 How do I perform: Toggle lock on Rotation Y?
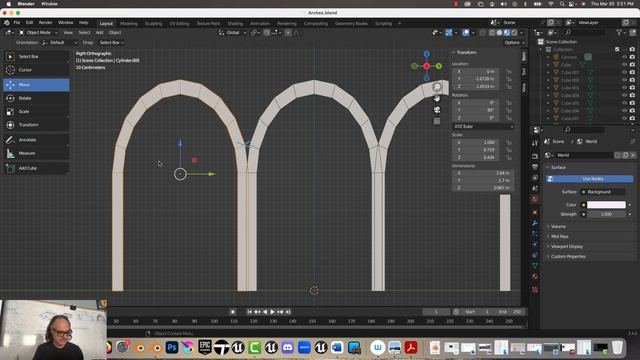click(509, 110)
